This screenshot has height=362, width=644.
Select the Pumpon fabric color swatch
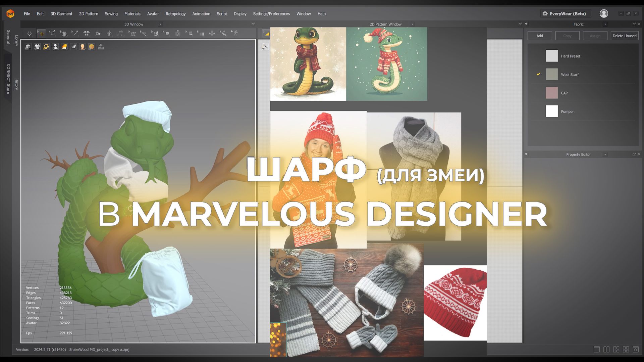[552, 111]
